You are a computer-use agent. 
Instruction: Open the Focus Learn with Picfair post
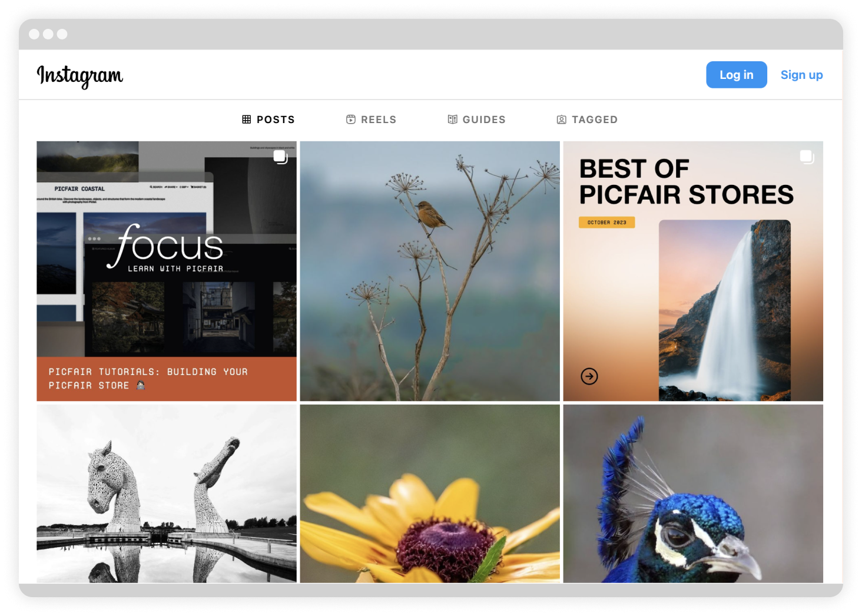167,271
